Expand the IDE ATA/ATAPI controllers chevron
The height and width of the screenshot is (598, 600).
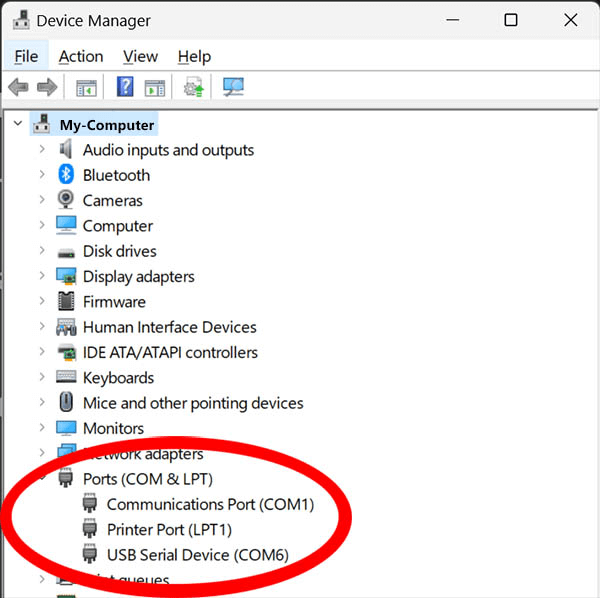[x=42, y=352]
